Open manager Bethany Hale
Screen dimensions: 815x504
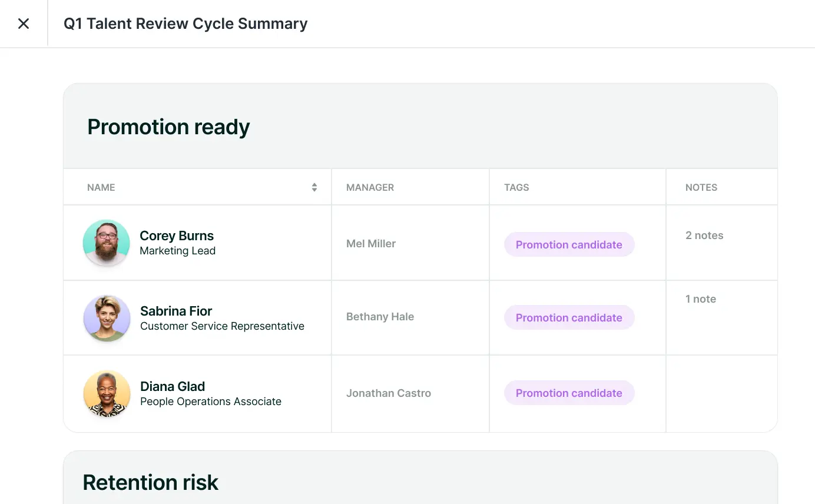click(x=380, y=317)
